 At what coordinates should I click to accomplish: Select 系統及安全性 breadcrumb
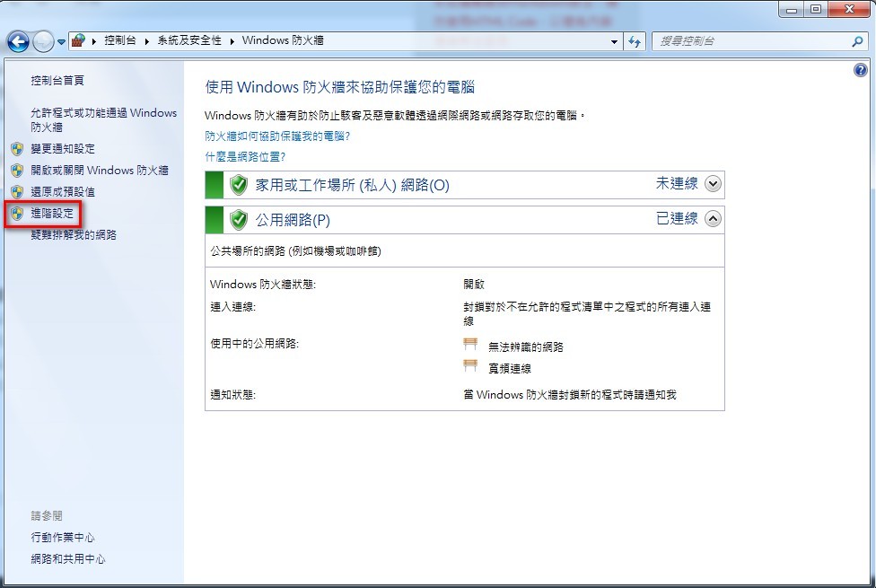[189, 40]
